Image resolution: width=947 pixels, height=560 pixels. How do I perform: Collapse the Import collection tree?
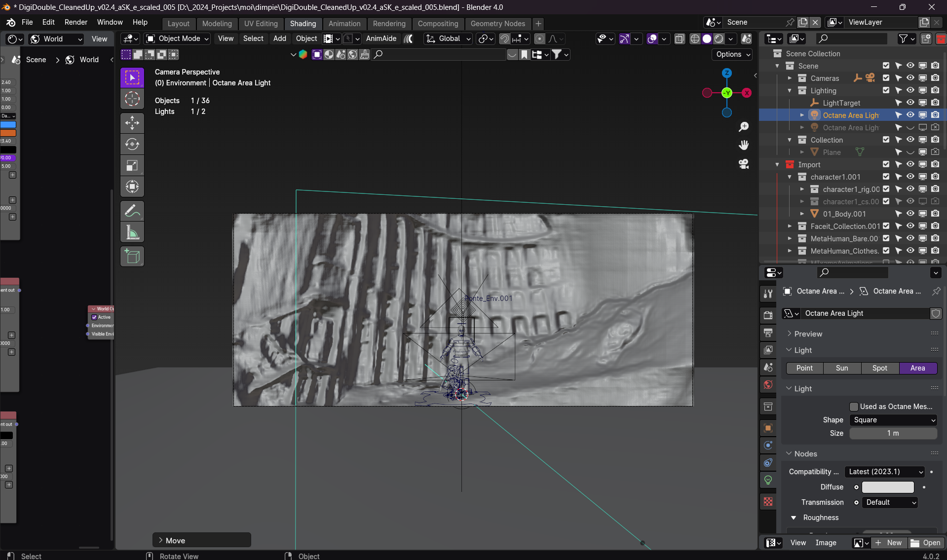coord(777,165)
